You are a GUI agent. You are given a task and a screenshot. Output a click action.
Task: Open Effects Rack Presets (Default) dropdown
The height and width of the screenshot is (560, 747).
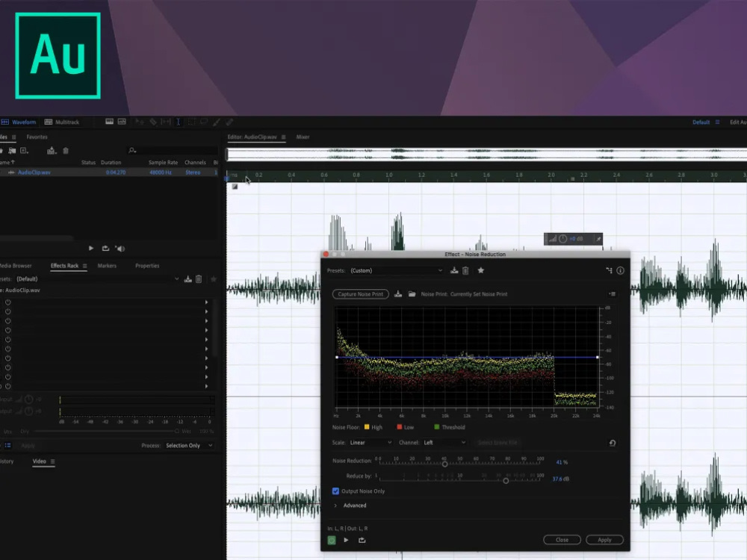pyautogui.click(x=98, y=279)
